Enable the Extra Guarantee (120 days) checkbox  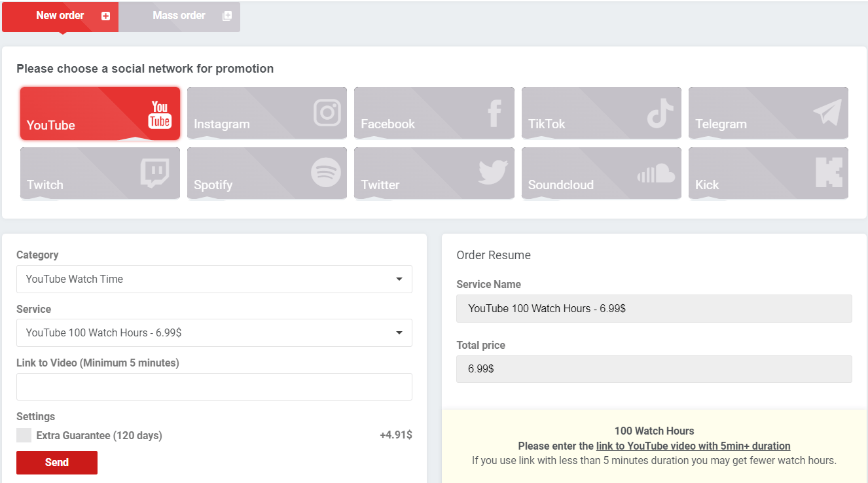tap(24, 436)
